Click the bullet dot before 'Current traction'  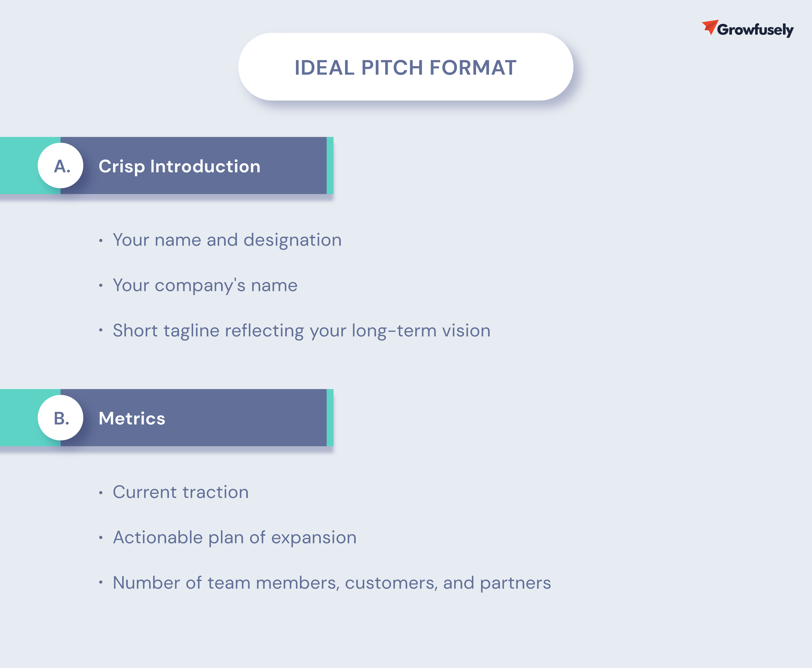pos(101,493)
